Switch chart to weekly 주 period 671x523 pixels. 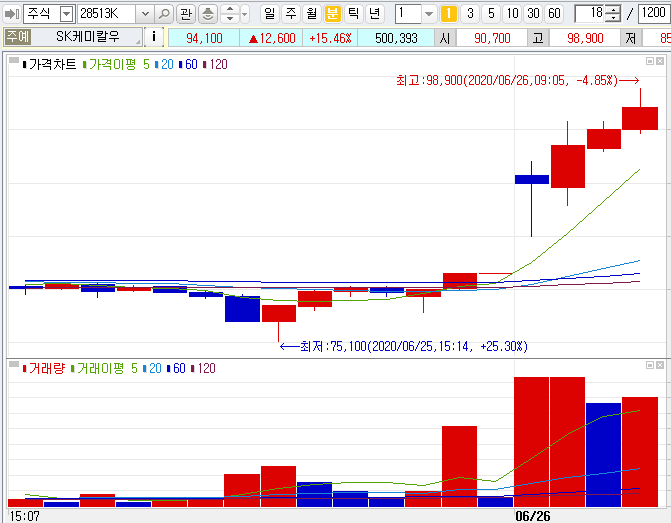291,14
